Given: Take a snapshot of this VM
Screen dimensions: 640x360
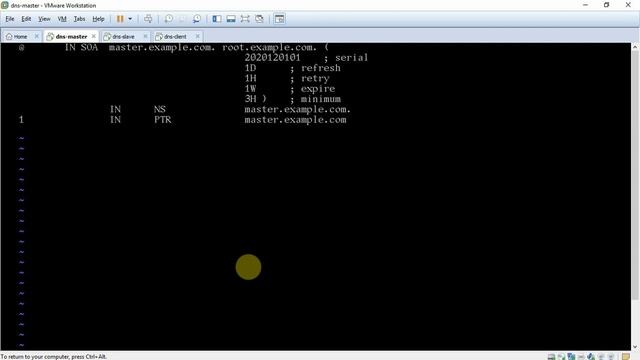Looking at the screenshot, I should coord(169,19).
